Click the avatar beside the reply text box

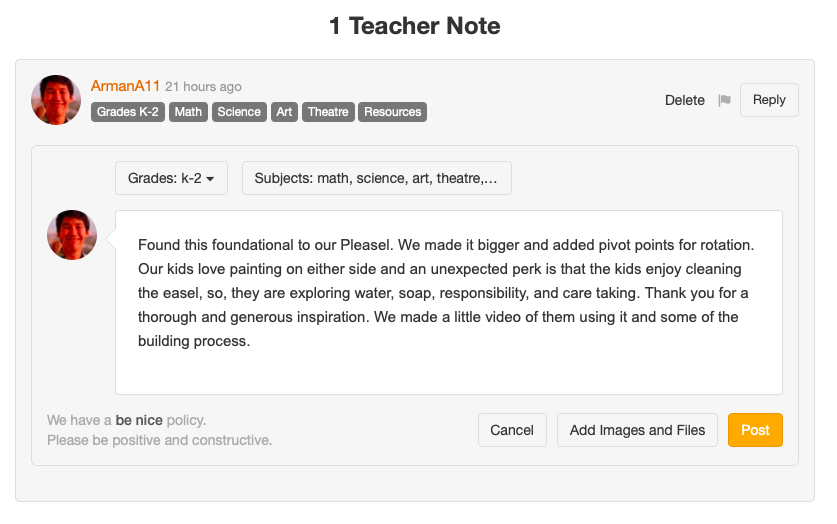(x=72, y=235)
